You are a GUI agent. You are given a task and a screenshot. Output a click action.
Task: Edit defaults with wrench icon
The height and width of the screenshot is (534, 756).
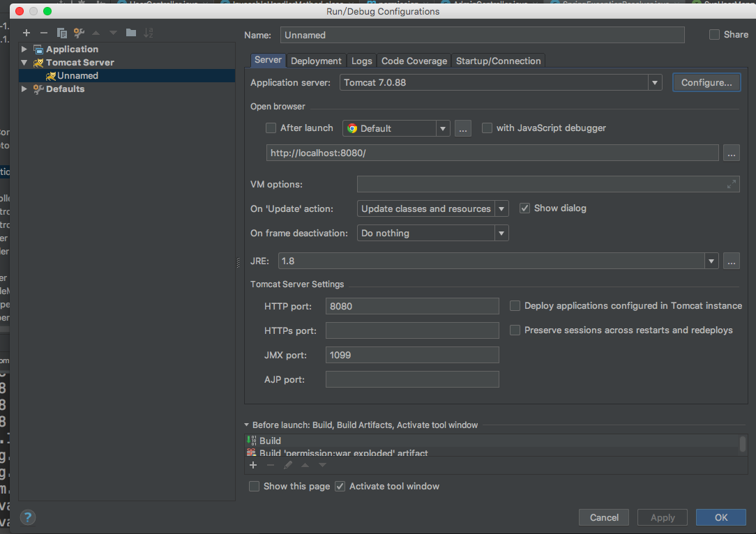pos(79,33)
